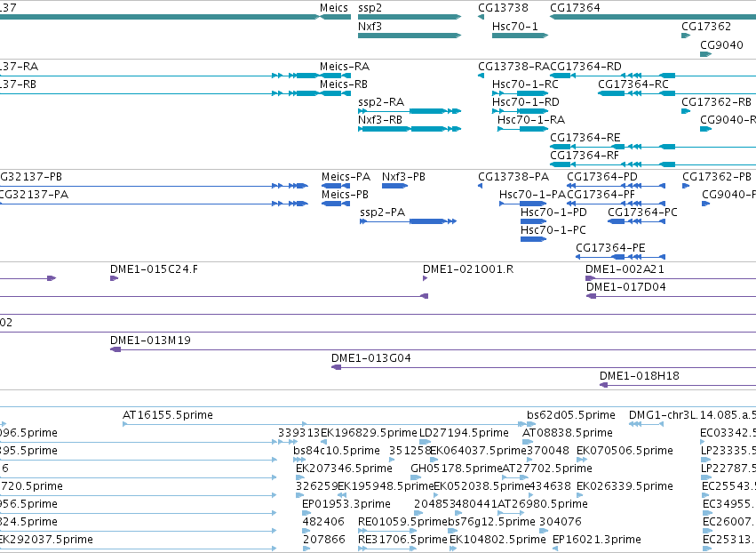The image size is (756, 553).
Task: Click the Meics-RB transcript label
Action: point(343,84)
